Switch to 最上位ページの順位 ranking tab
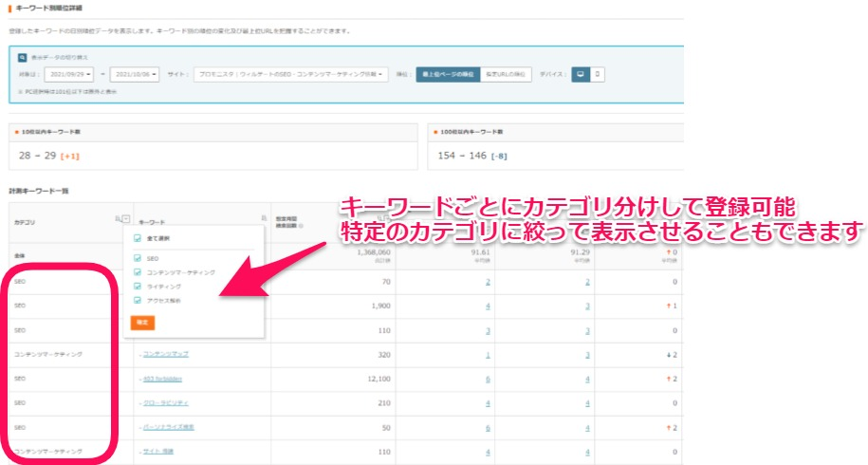Screen dimensions: 868x465 pos(448,74)
